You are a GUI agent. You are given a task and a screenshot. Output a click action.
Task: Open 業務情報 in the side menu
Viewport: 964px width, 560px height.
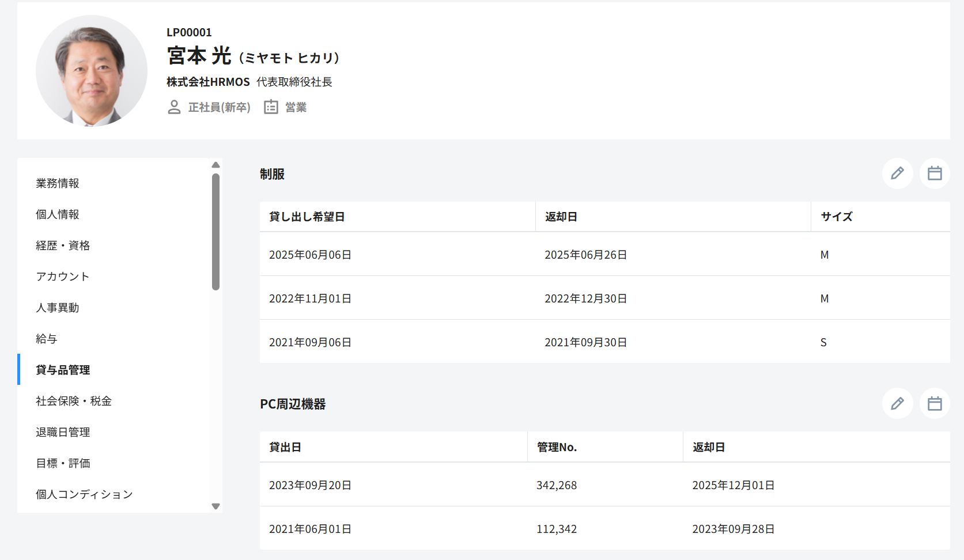coord(58,183)
